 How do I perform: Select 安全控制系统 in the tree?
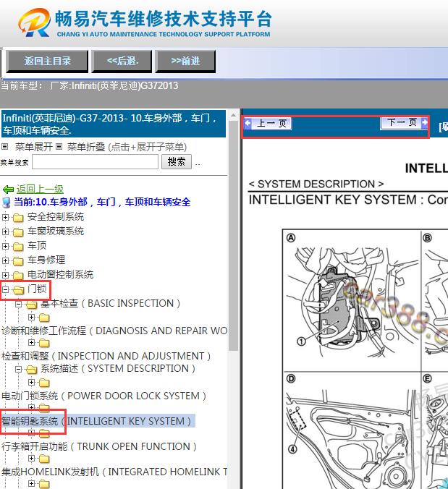[56, 217]
